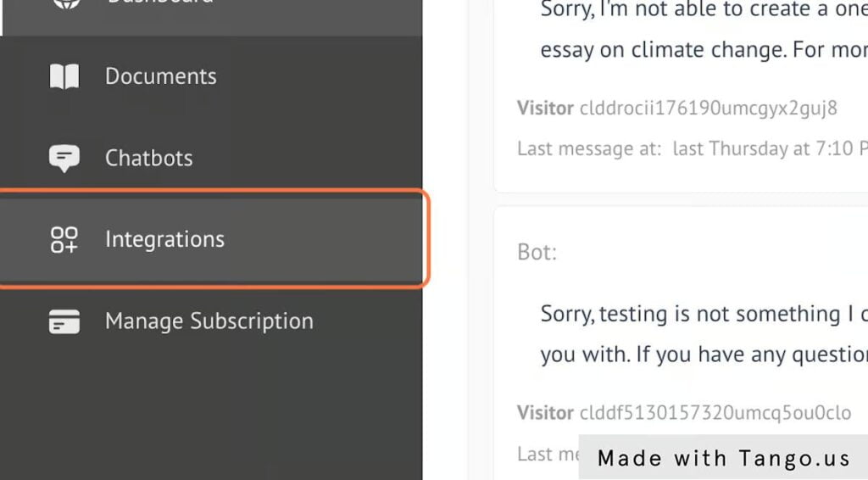Click the Integrations grid-plus icon
Screen dimensions: 868x480
click(64, 239)
